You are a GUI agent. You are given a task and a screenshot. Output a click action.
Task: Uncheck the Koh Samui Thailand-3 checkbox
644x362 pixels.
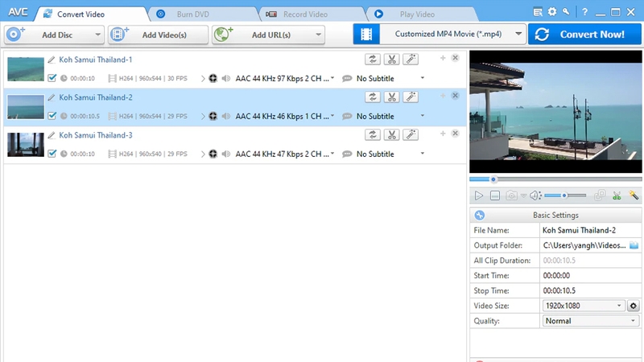tap(52, 154)
